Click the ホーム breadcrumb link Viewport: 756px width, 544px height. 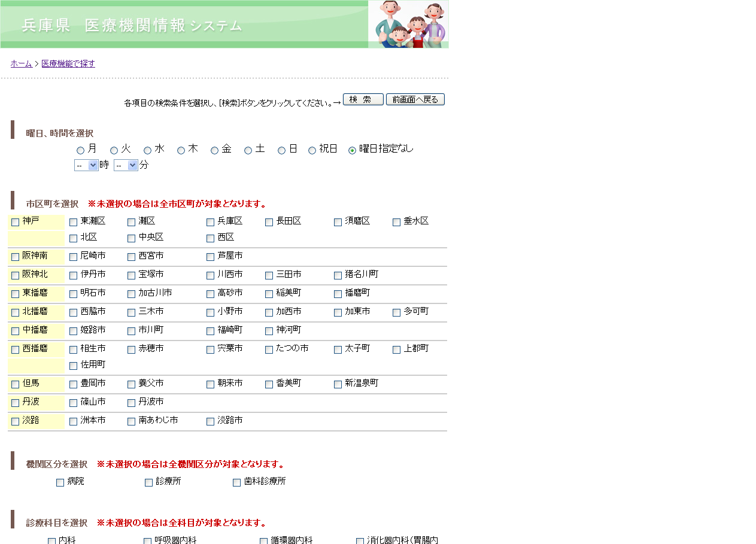[x=22, y=63]
